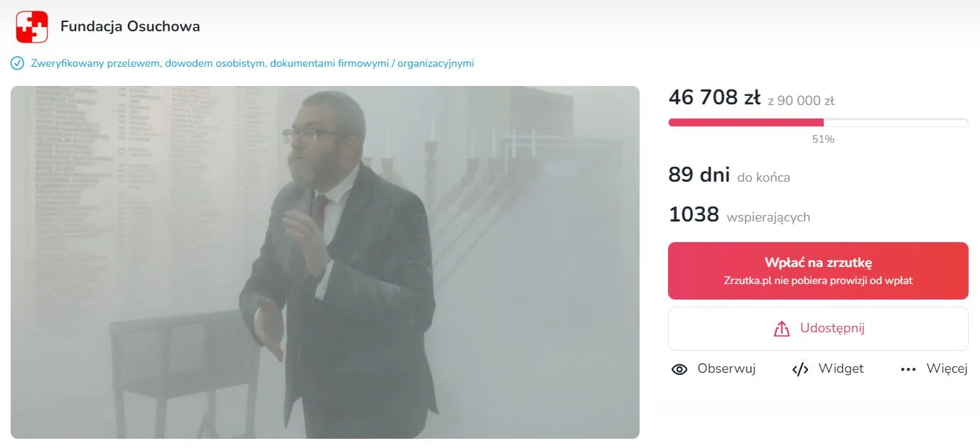The width and height of the screenshot is (980, 448).
Task: View the 1038 wspierających supporters list
Action: point(739,215)
